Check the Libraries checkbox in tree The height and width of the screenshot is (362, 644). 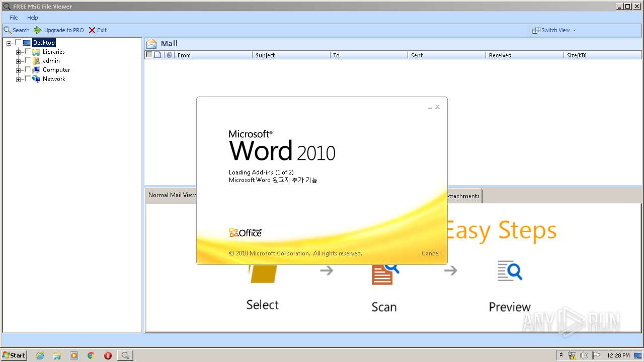click(28, 52)
